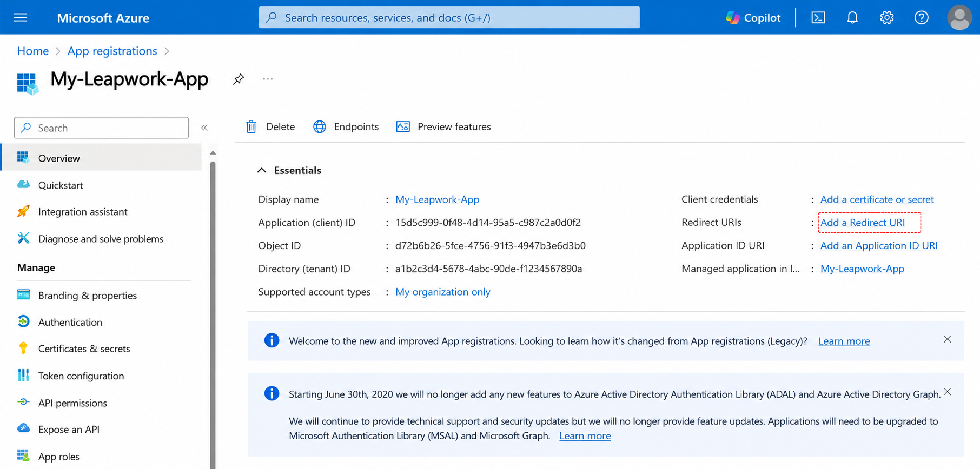Click the Endpoints globe icon
The height and width of the screenshot is (469, 980).
pos(320,126)
